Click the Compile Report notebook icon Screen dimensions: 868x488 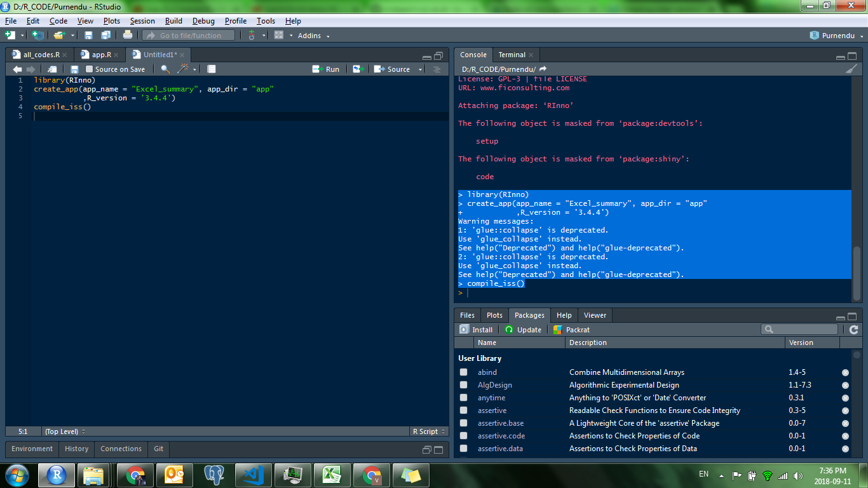[x=212, y=69]
